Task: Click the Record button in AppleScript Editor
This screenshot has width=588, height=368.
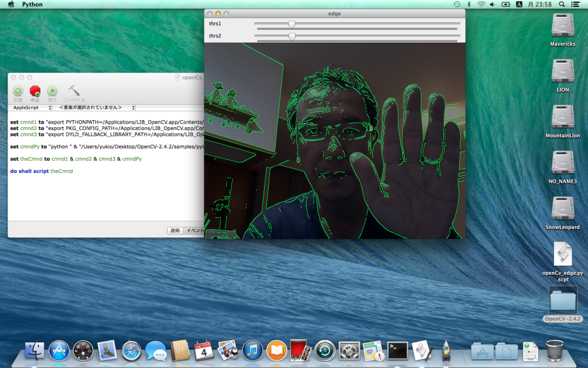Action: click(18, 91)
